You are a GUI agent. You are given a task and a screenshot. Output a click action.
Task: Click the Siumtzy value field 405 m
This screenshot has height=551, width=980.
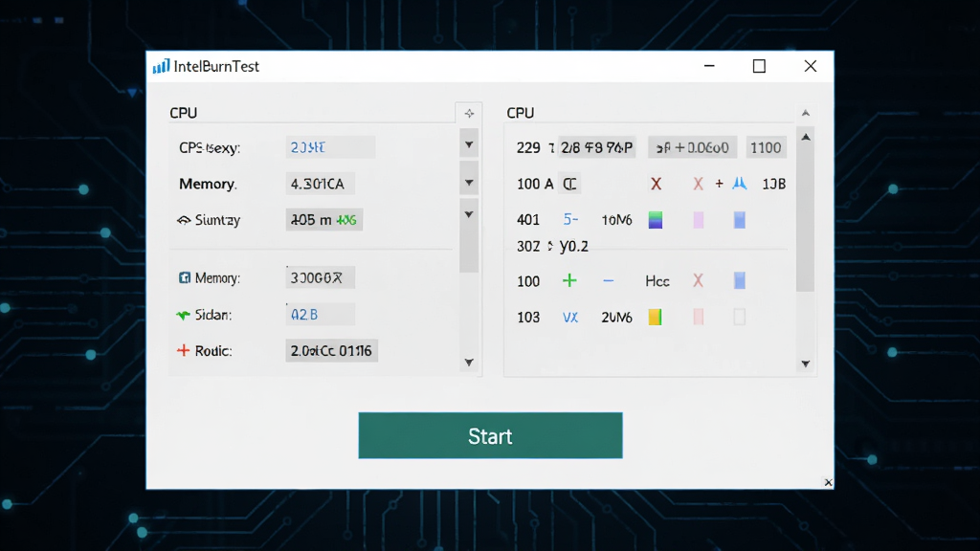pos(324,220)
